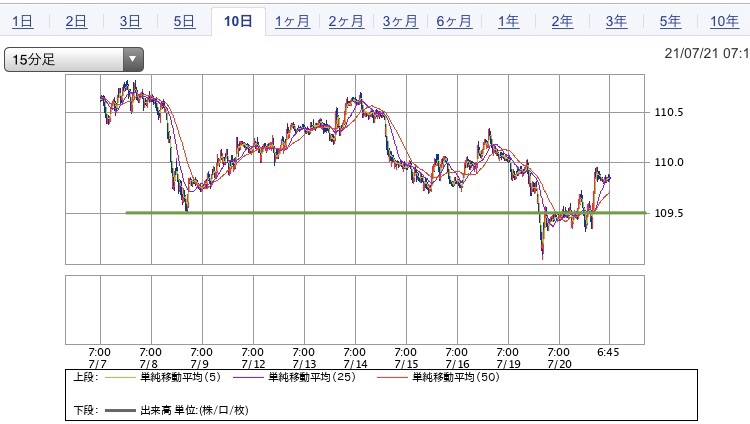Screen dimensions: 750x424
Task: Show the 10年 chart range
Action: 724,22
